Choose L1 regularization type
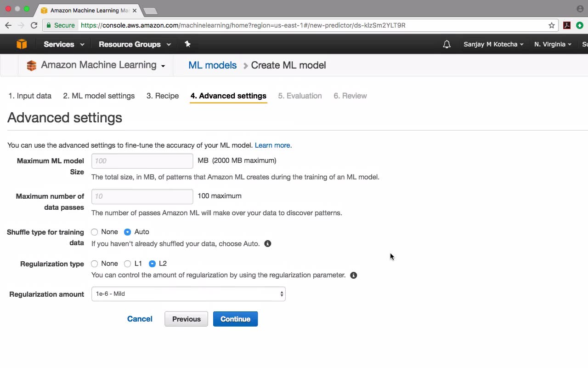Image resolution: width=588 pixels, height=368 pixels. pyautogui.click(x=128, y=264)
